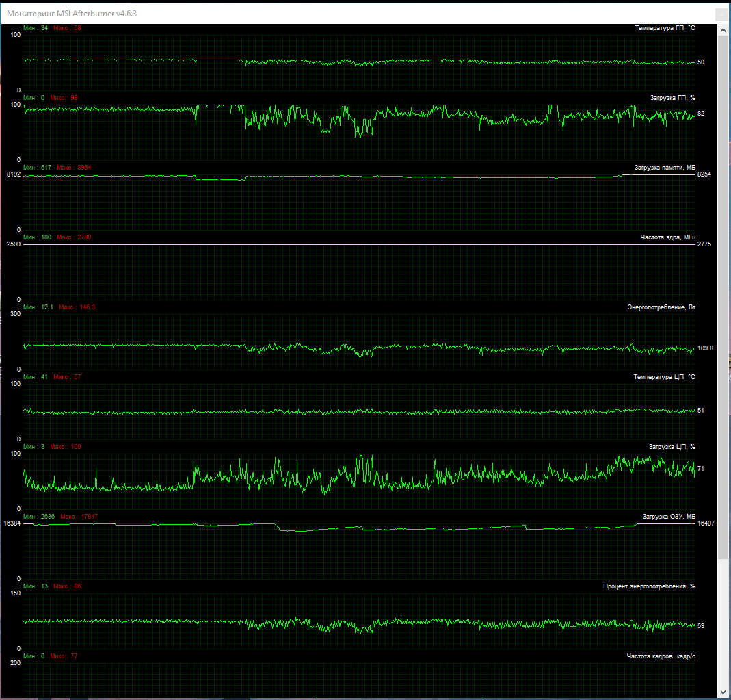Click the 'Мин : 13' power percent value
The image size is (731, 700).
click(x=36, y=586)
